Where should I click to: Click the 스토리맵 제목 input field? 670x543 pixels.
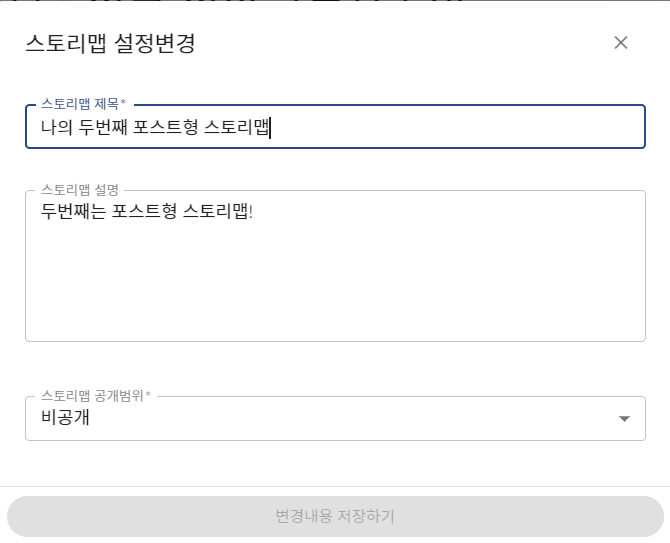[450, 127]
